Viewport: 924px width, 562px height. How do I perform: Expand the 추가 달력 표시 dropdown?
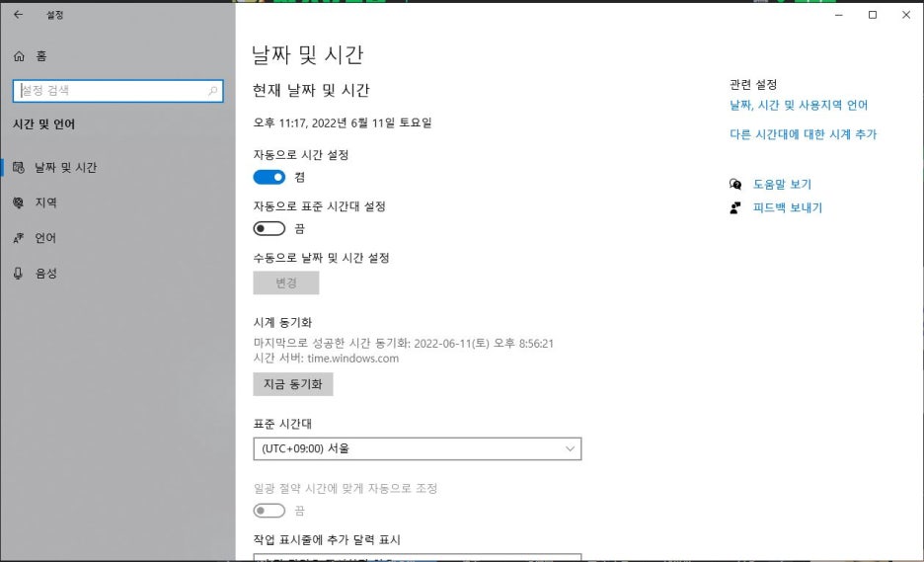(418, 557)
